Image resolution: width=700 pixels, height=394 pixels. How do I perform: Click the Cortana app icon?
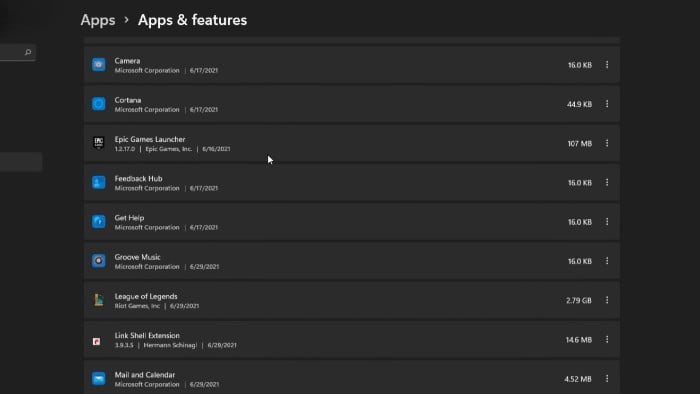[99, 104]
